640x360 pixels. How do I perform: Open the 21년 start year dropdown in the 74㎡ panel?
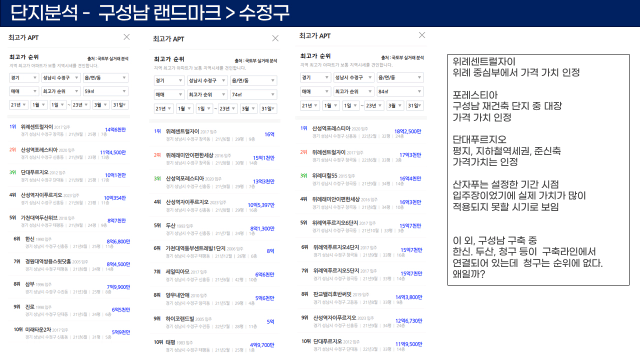164,109
